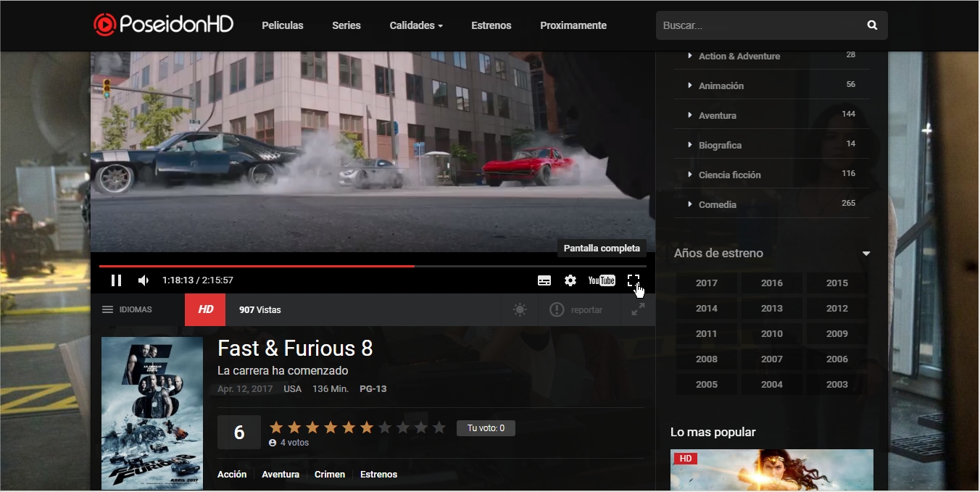Open the Calidades dropdown menu
Image resolution: width=980 pixels, height=492 pixels.
click(416, 25)
